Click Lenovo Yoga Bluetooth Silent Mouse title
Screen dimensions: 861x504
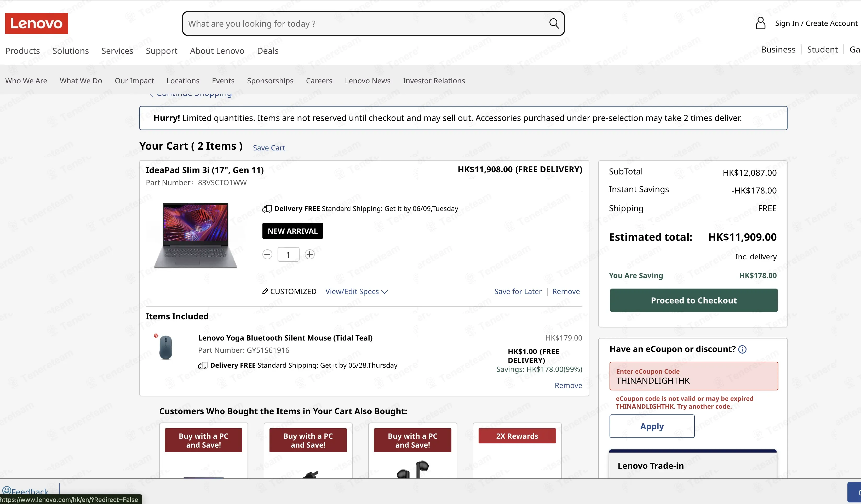coord(285,338)
